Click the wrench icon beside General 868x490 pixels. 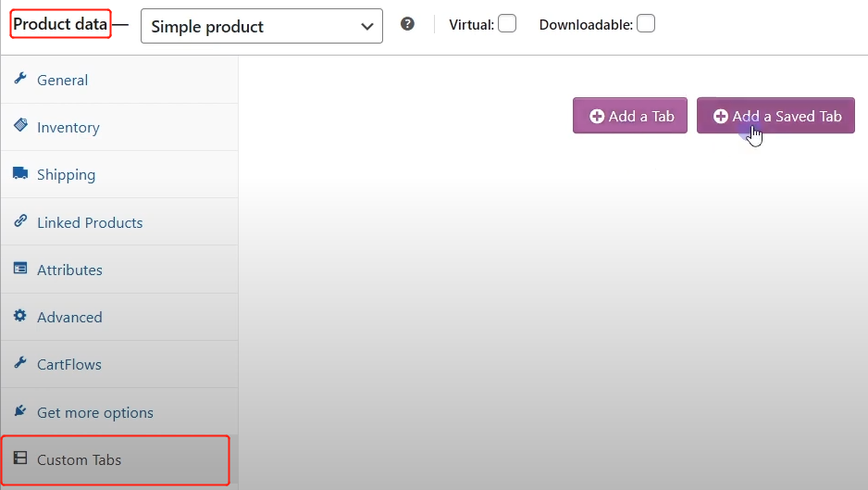[20, 78]
